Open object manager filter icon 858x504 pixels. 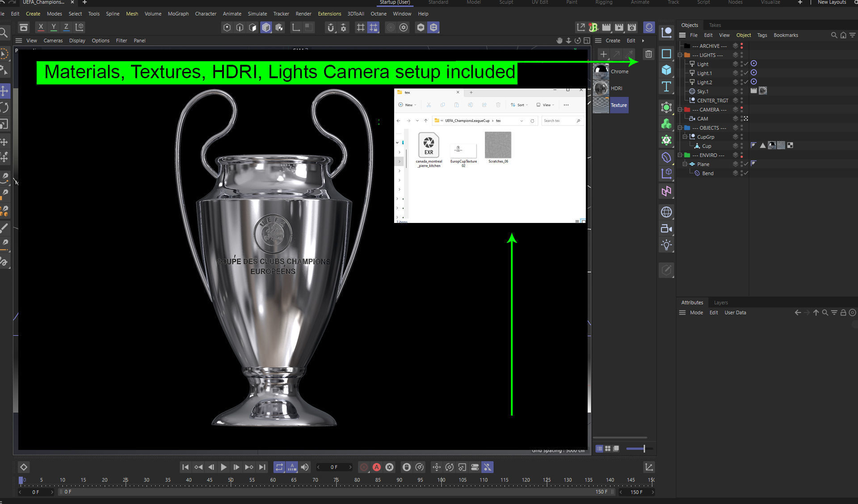pos(853,35)
